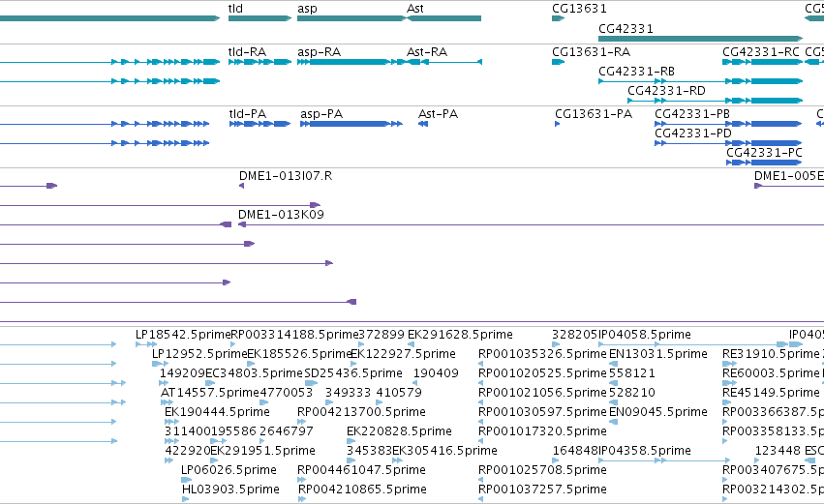
Task: Click protein label Ast-PA
Action: (x=438, y=114)
